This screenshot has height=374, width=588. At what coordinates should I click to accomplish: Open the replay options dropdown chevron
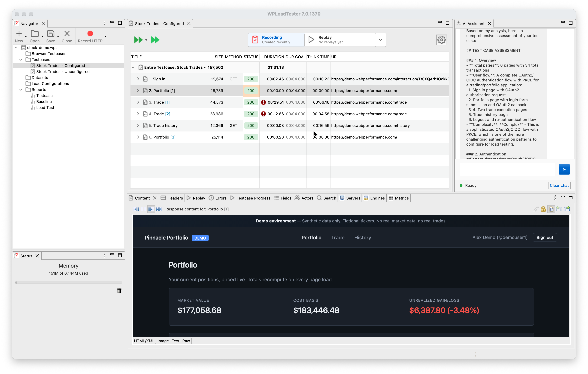(x=380, y=39)
